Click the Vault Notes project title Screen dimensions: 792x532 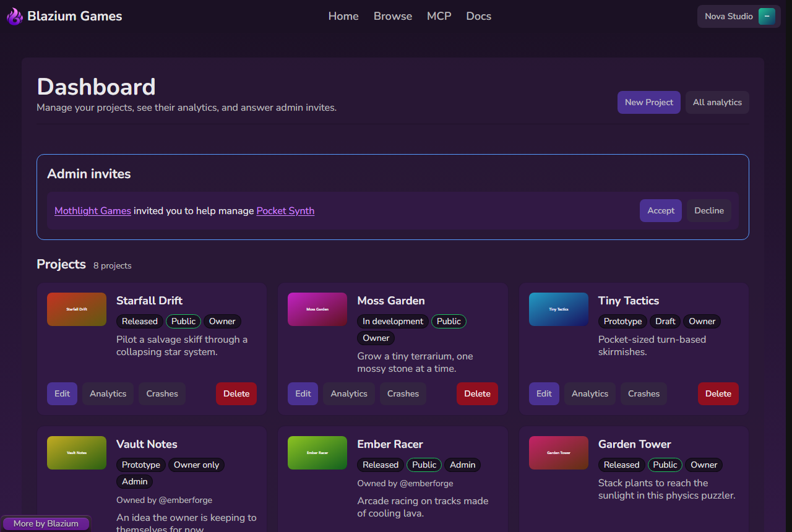[147, 444]
